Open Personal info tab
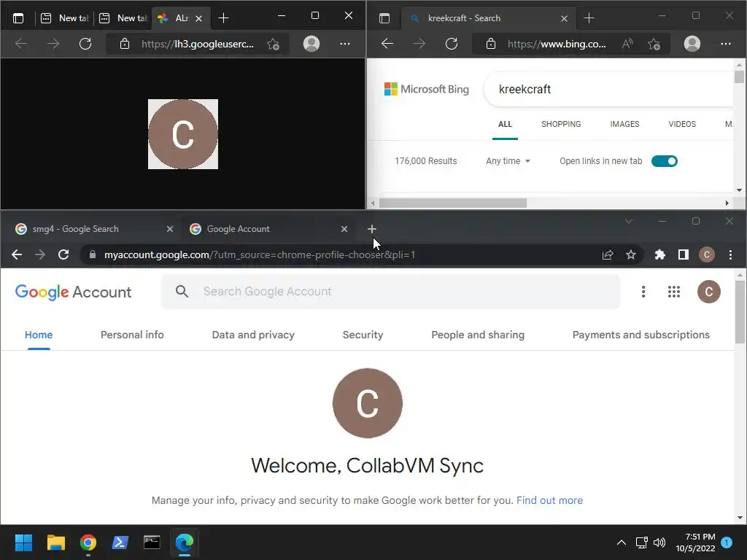 132,335
